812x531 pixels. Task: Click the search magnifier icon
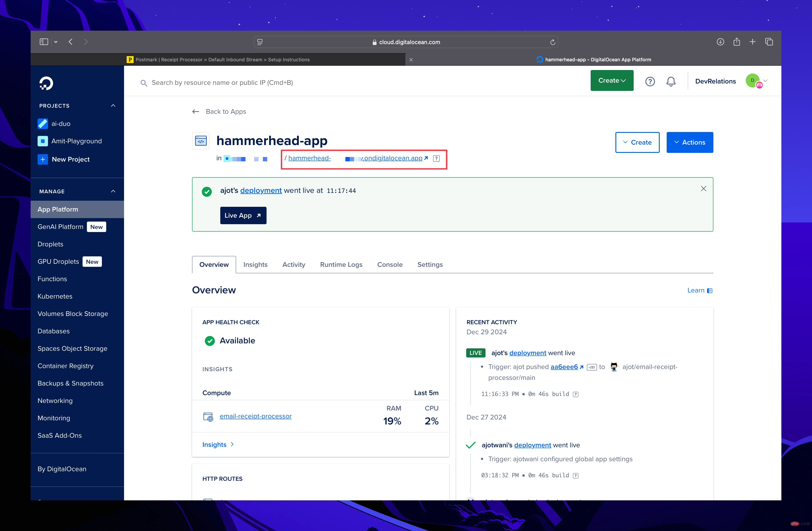(144, 83)
